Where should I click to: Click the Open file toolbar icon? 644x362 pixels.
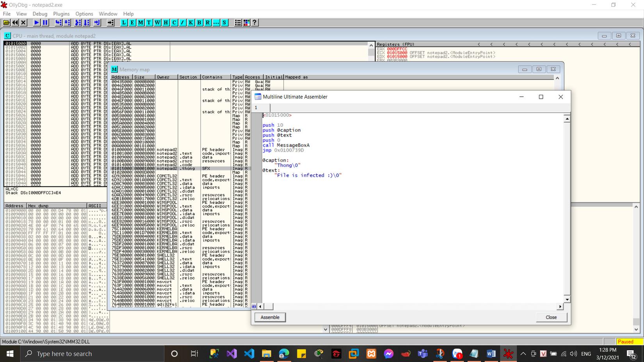coord(7,23)
